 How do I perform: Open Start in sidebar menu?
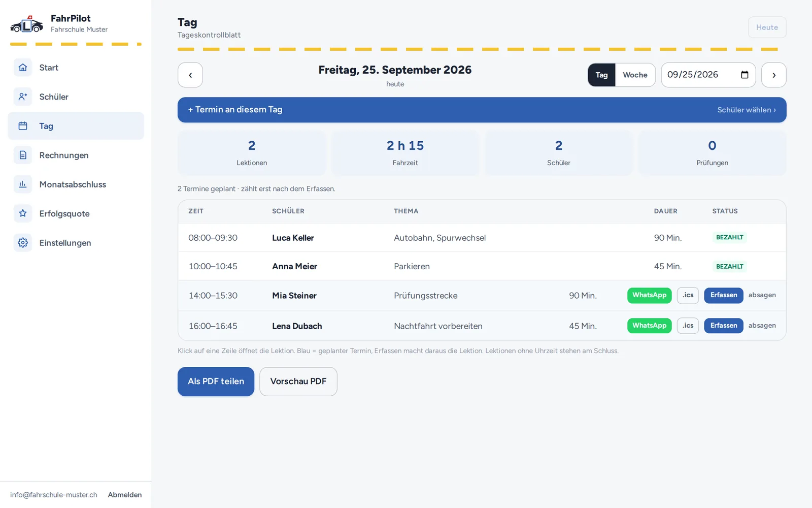click(x=76, y=68)
